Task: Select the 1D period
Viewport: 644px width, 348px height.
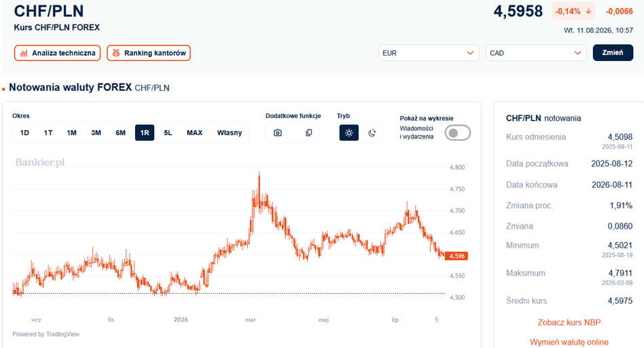Action: coord(24,133)
